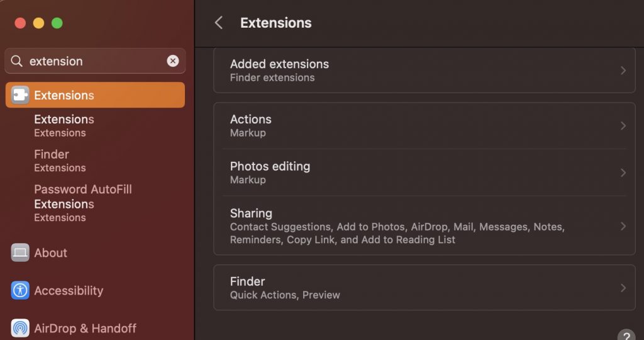The image size is (644, 340).
Task: Choose the 'Extensions — Extensions' search result
Action: tap(64, 126)
